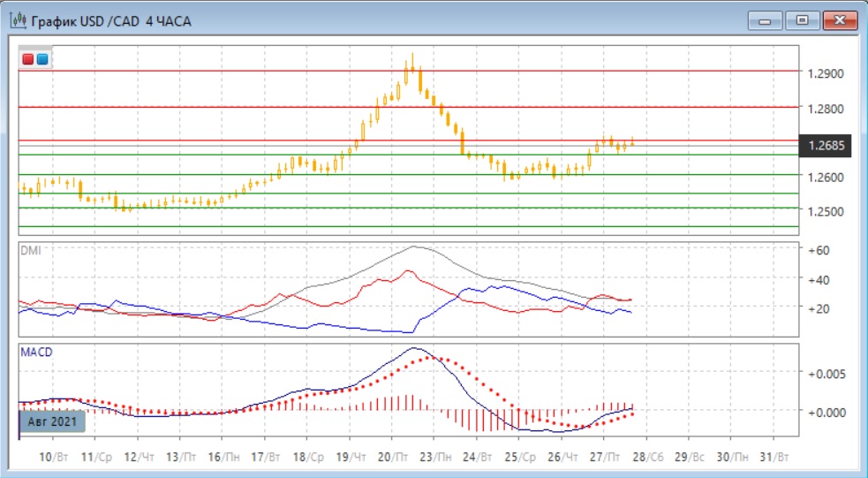Click the +0.005 level on MACD scale

pyautogui.click(x=826, y=373)
